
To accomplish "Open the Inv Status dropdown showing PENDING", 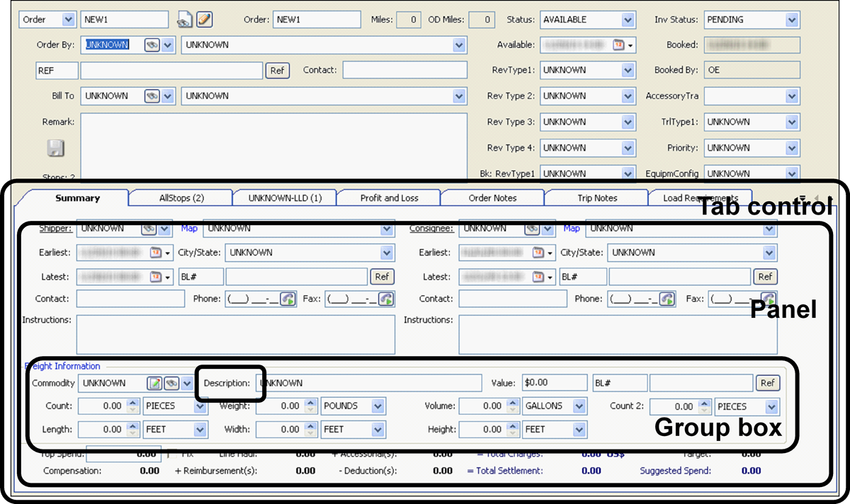I will click(x=792, y=20).
